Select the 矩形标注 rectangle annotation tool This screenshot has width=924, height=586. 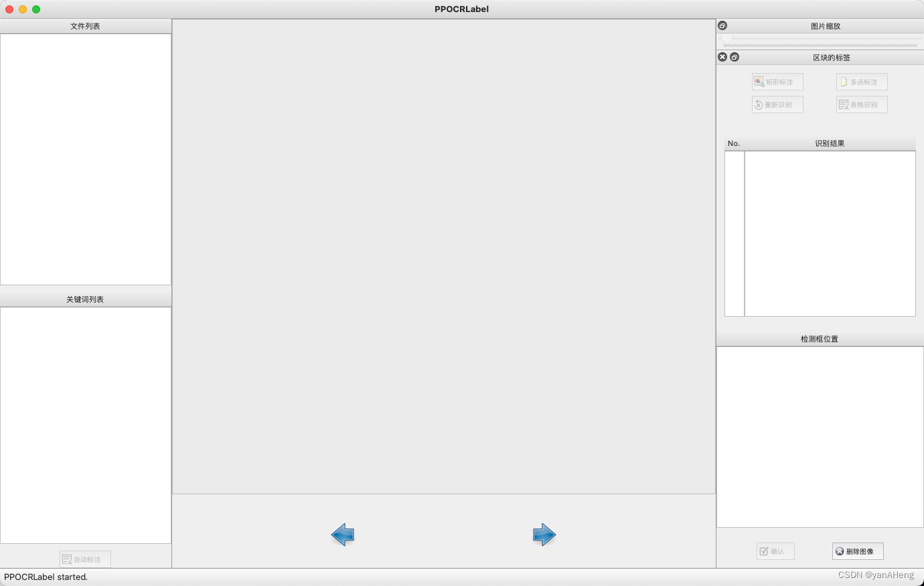pyautogui.click(x=777, y=82)
